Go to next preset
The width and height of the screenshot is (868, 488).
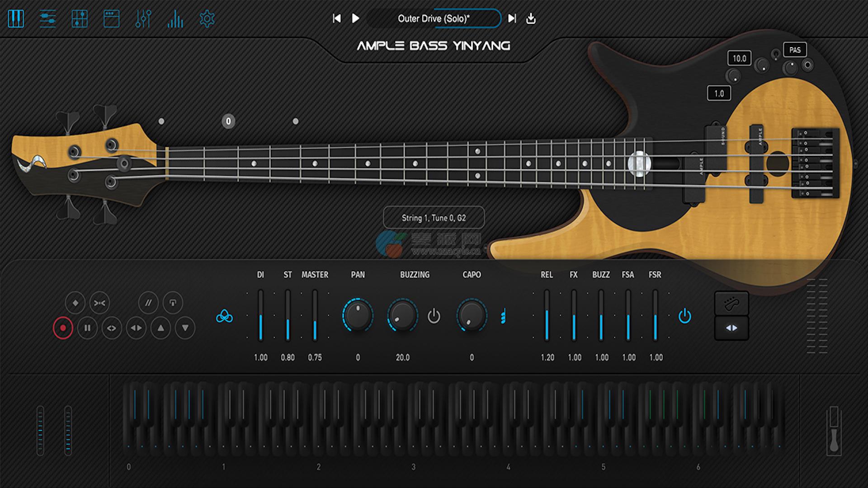(512, 19)
